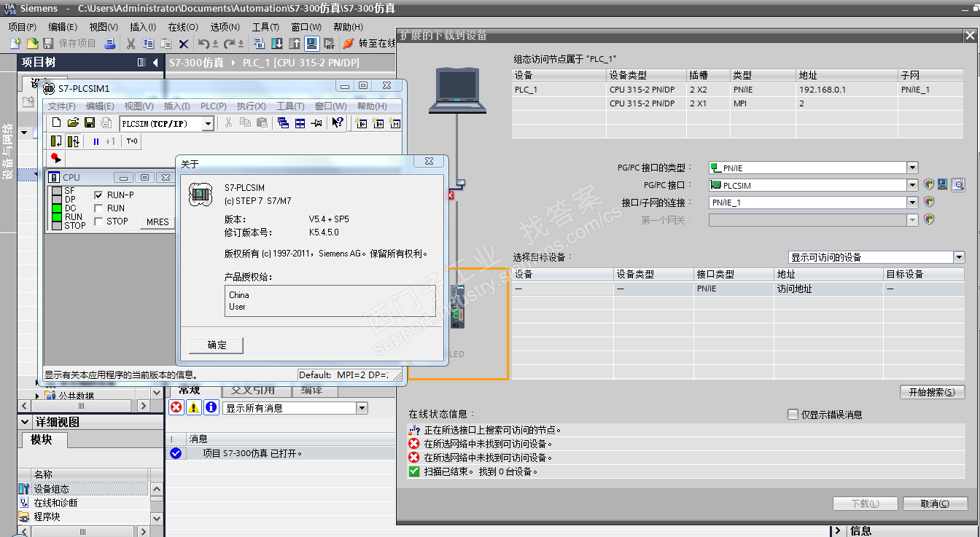The height and width of the screenshot is (537, 980).
Task: Open the PG/PC 接口 PLCSIM dropdown
Action: pyautogui.click(x=912, y=185)
